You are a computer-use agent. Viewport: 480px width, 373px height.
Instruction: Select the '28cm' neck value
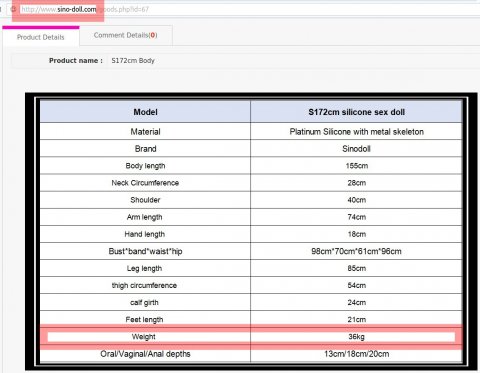coord(357,183)
